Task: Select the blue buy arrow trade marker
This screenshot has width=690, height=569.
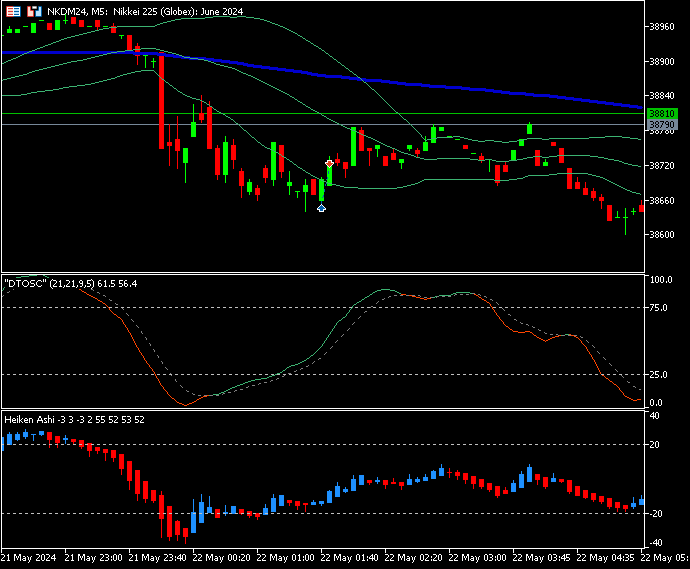Action: [x=321, y=208]
